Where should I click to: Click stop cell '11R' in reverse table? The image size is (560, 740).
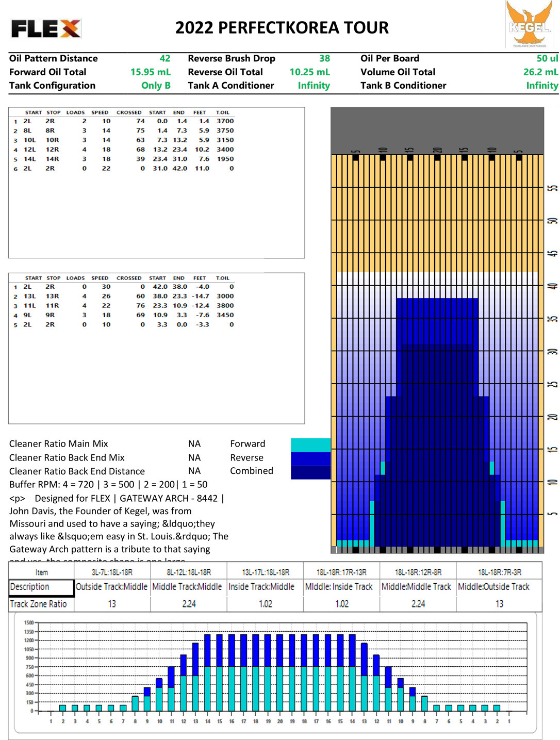(x=52, y=305)
